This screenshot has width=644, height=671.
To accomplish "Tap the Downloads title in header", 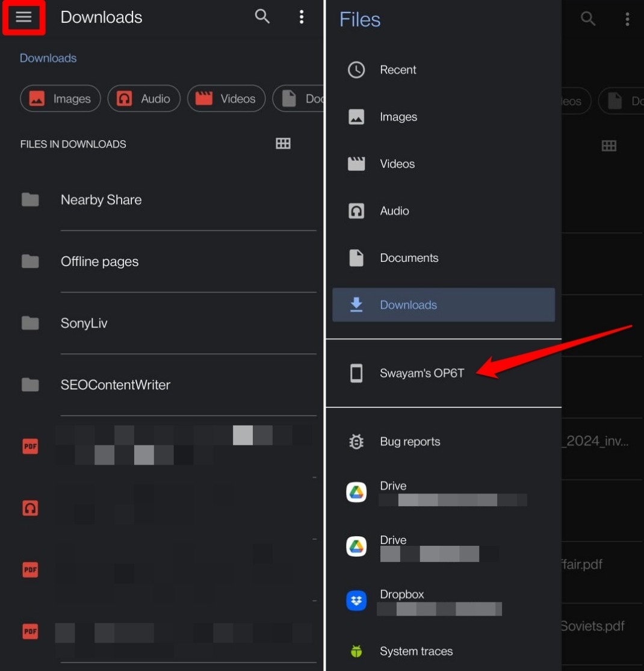I will click(x=101, y=17).
